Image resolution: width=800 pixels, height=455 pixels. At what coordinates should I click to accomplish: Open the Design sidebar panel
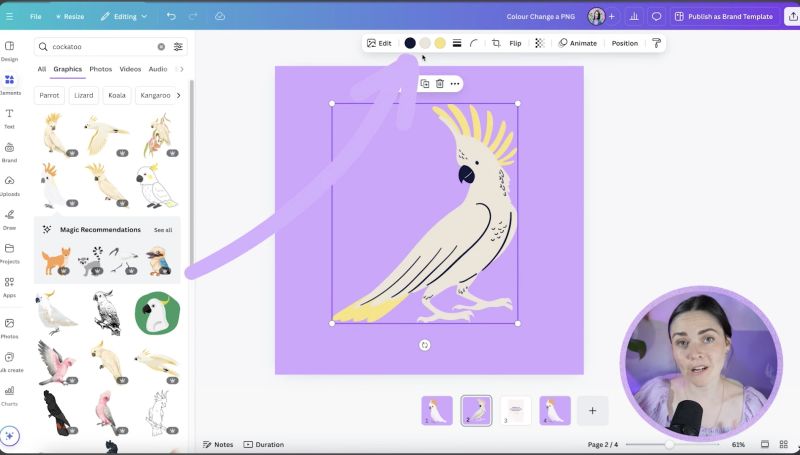pyautogui.click(x=9, y=51)
